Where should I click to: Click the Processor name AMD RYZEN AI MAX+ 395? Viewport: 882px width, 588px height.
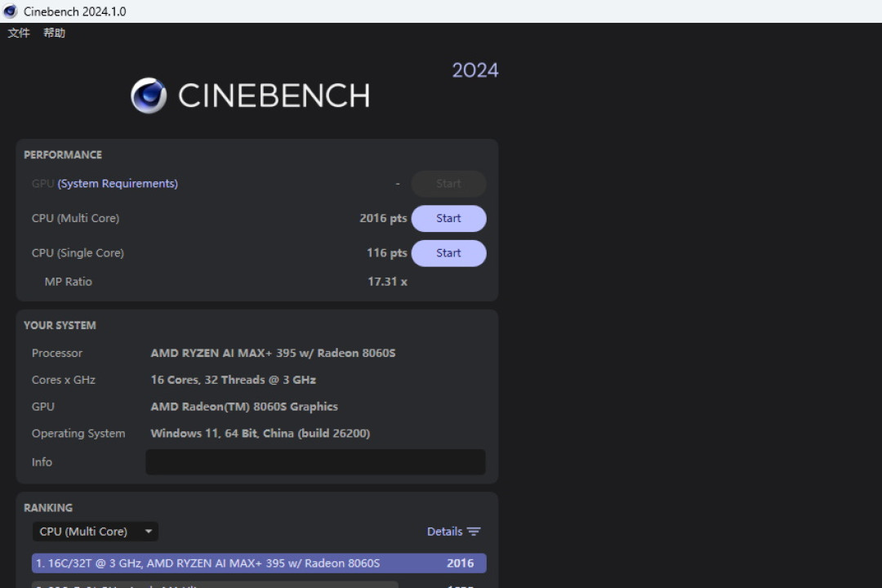pos(273,353)
